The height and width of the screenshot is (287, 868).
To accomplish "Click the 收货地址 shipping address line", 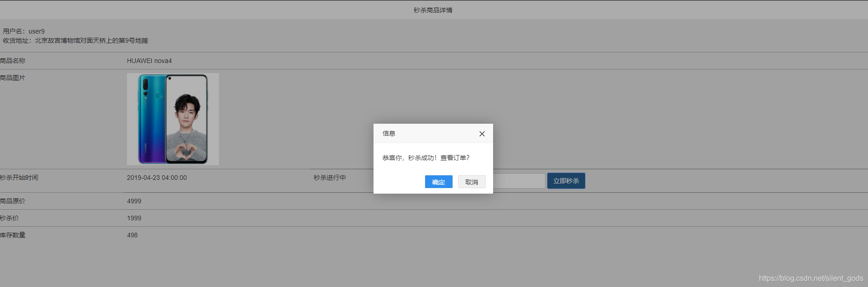I will coord(75,40).
